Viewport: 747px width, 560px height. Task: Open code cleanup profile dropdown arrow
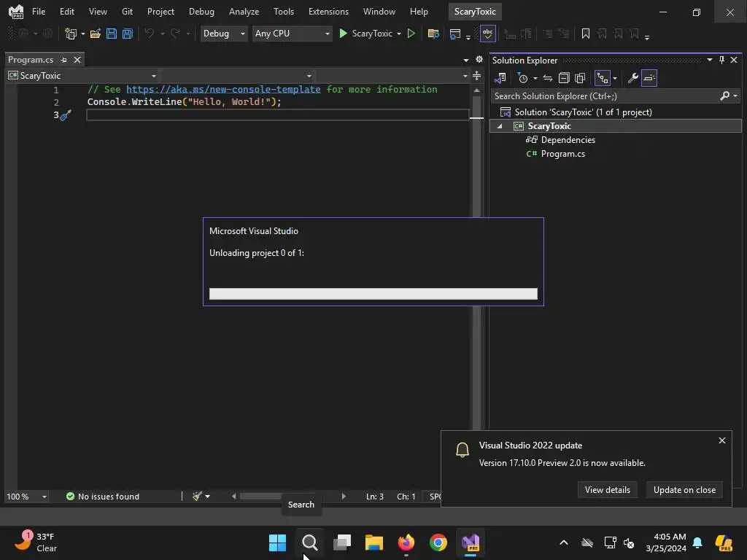[208, 496]
